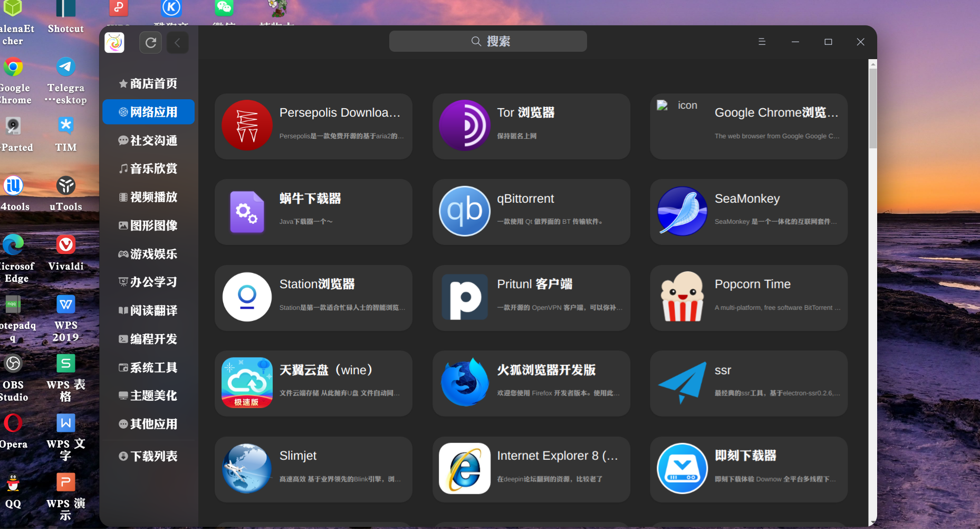Open Telegram Desktop desktop icon
The image size is (980, 529).
pos(65,67)
